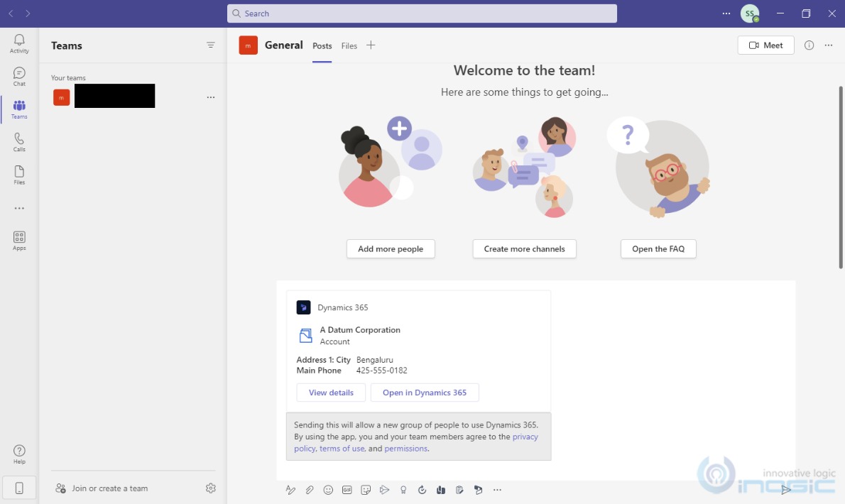Open the Praise badge icon
845x504 pixels.
point(403,490)
